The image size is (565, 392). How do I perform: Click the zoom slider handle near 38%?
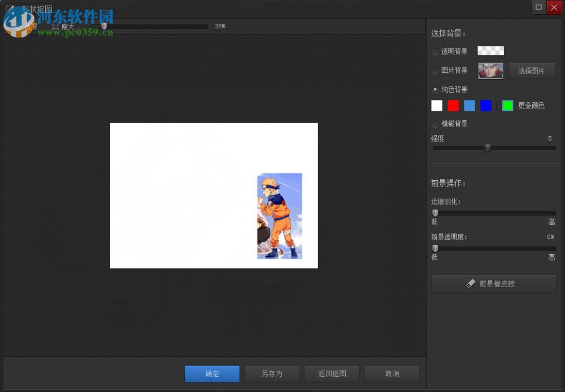(104, 27)
